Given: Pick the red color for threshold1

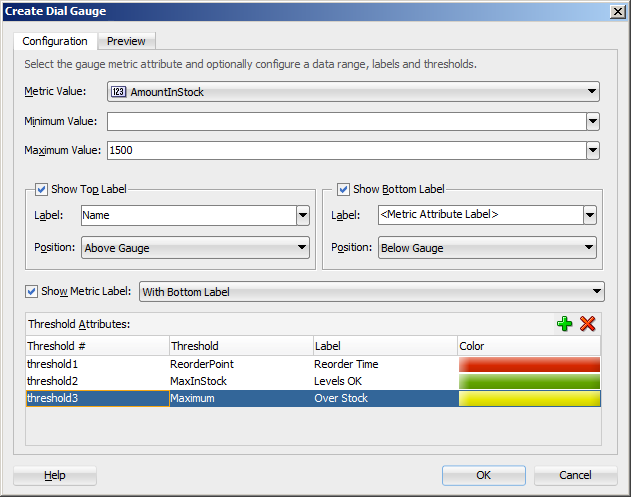Looking at the screenshot, I should pyautogui.click(x=529, y=364).
